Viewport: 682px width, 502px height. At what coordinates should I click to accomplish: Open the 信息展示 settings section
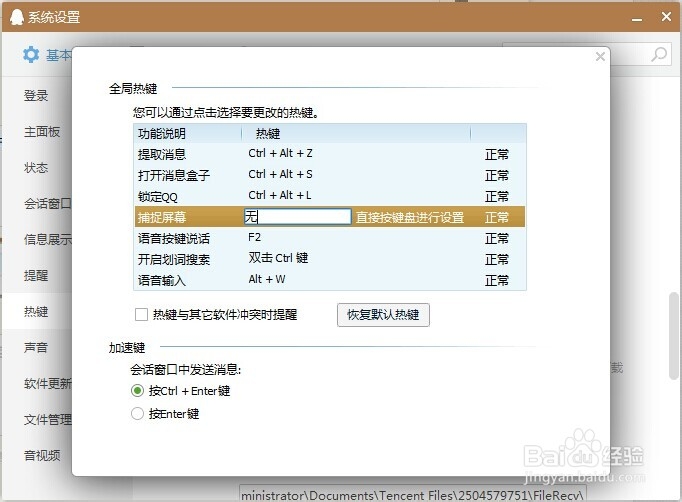47,240
